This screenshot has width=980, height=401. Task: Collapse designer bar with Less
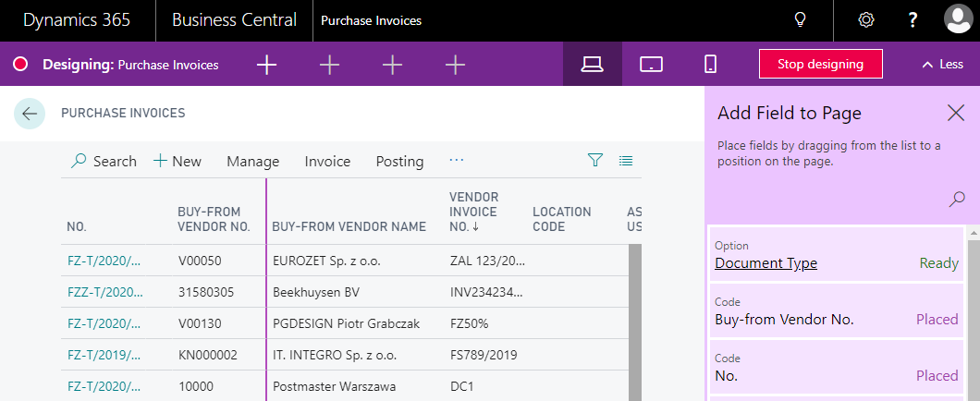click(942, 64)
